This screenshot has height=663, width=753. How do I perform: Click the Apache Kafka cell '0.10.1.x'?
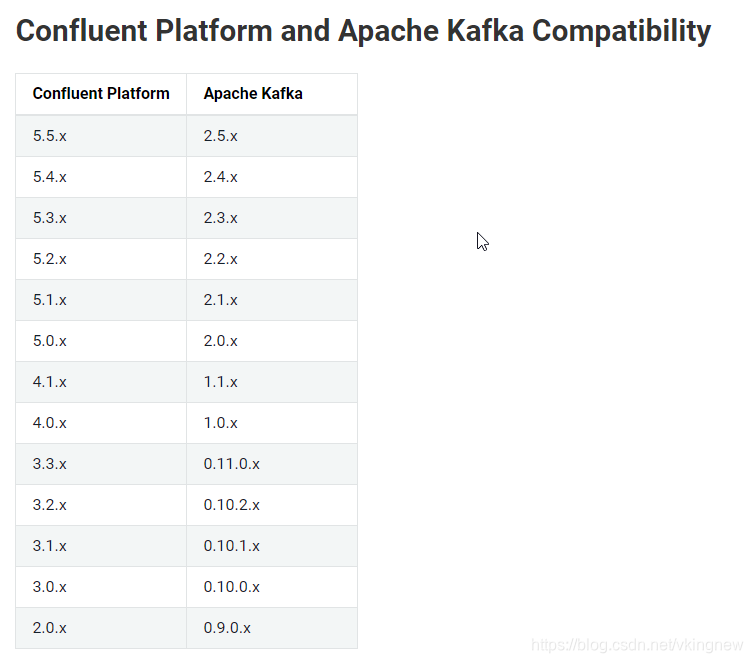point(272,546)
